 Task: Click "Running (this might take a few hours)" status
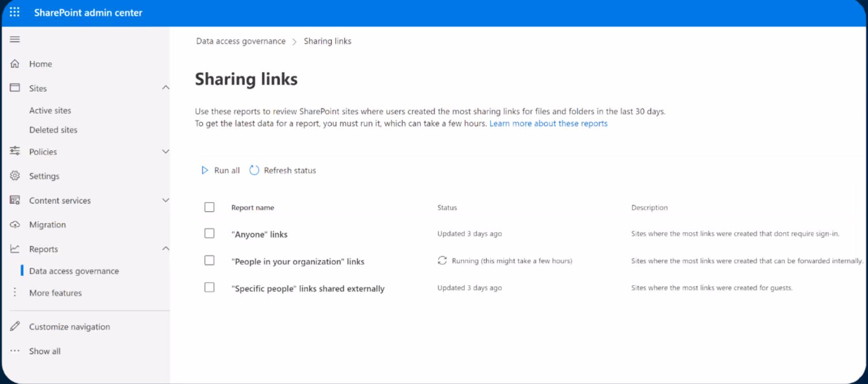[x=512, y=261]
